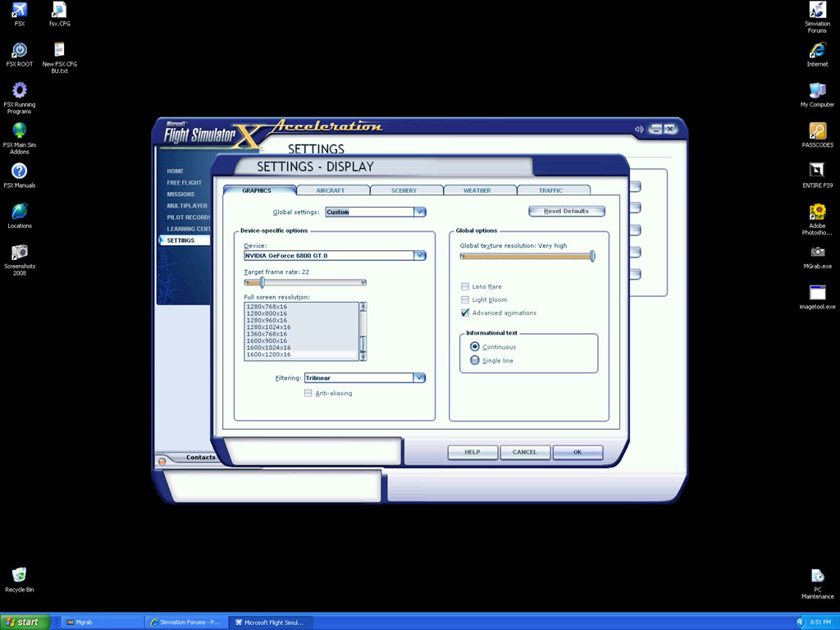Screen dimensions: 840x630
Task: Click the resolution list scroll up arrow
Action: click(363, 307)
